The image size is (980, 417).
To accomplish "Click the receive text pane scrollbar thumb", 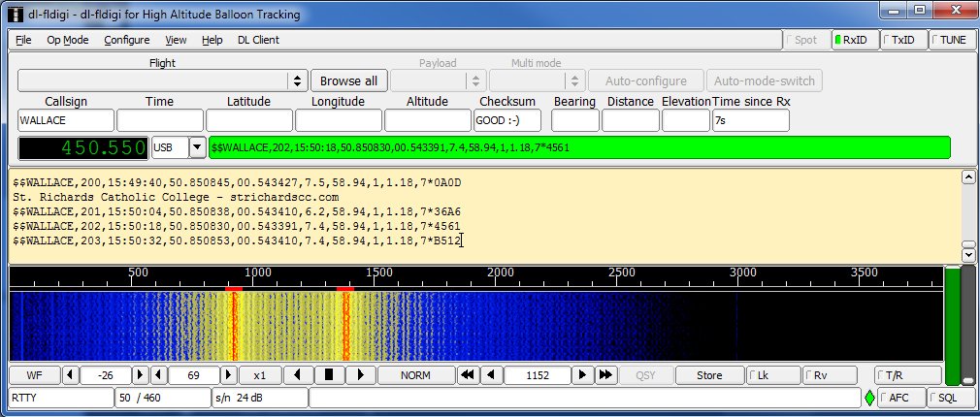I will coord(968,244).
